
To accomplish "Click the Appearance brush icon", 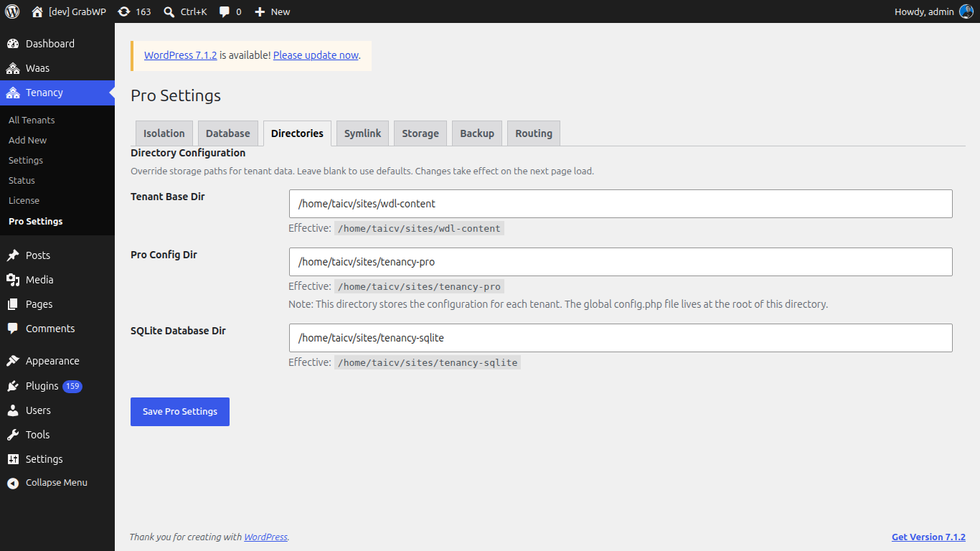I will [x=13, y=361].
